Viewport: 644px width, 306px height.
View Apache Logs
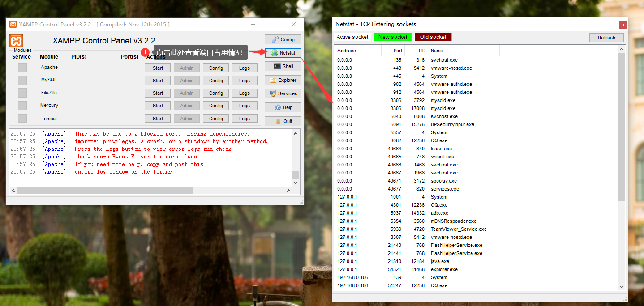pyautogui.click(x=245, y=68)
